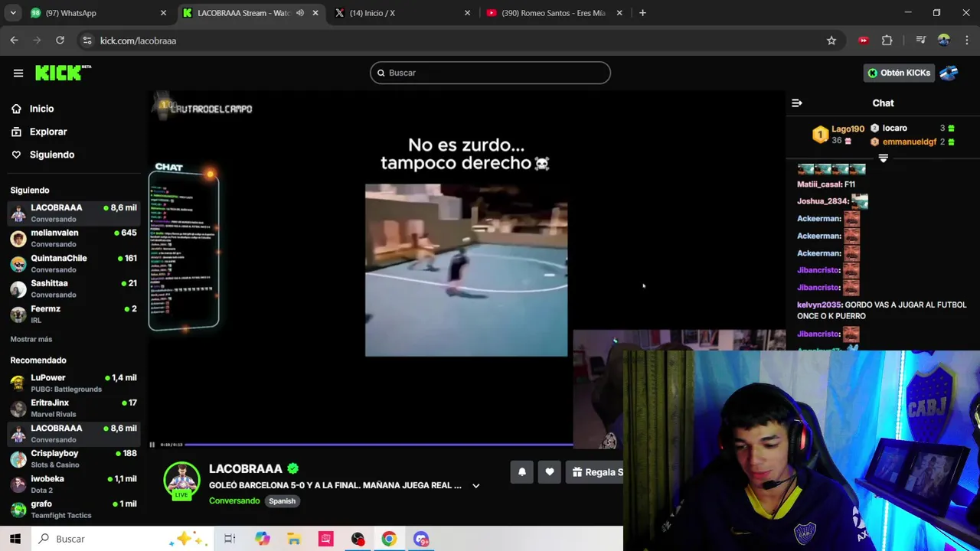
Task: Open Sashittaa channel in sidebar
Action: [73, 289]
